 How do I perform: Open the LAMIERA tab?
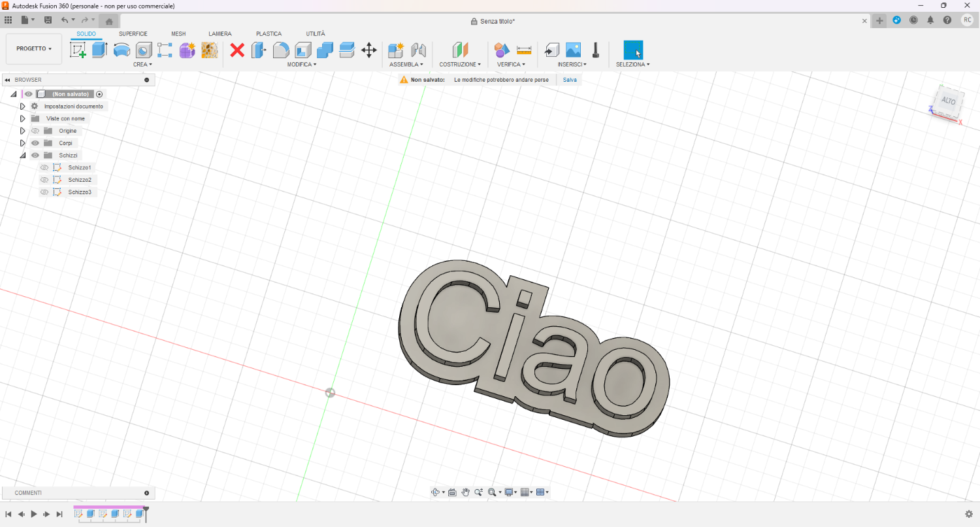click(220, 34)
